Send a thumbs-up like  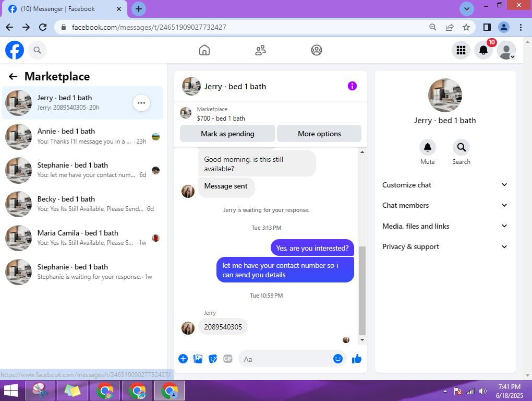(357, 359)
